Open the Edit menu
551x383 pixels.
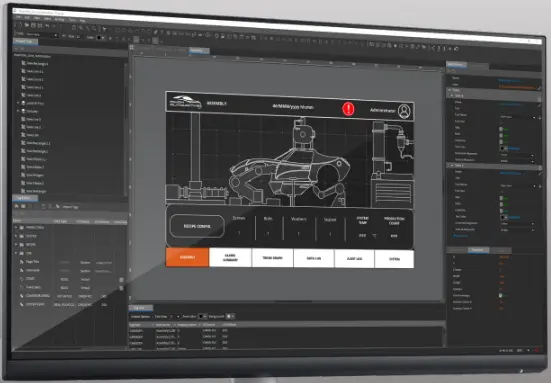[x=27, y=17]
